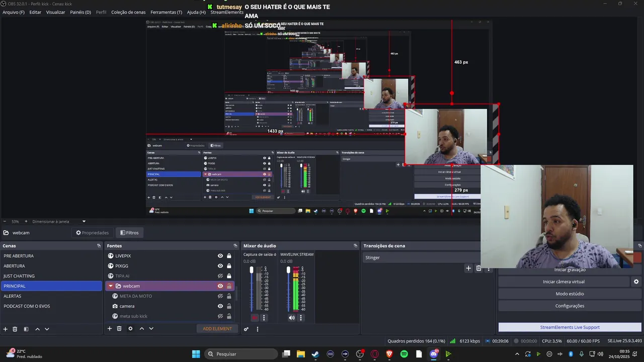
Task: Open scene filters icon in Cenas toolbar
Action: (x=26, y=329)
